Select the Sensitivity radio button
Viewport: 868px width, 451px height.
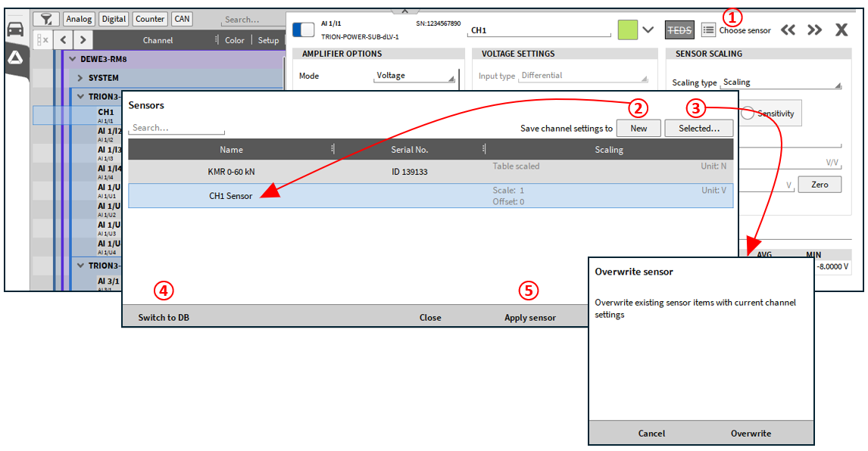point(748,114)
